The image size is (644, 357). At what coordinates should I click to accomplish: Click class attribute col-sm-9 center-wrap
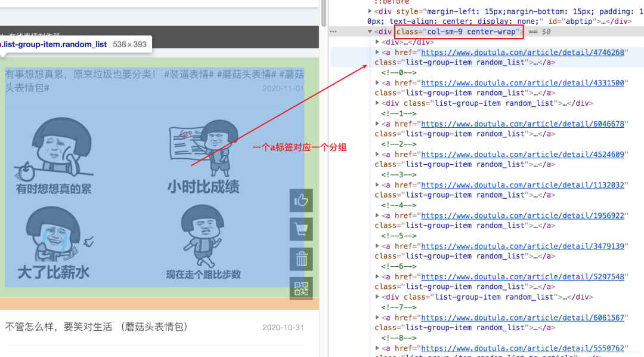click(458, 32)
